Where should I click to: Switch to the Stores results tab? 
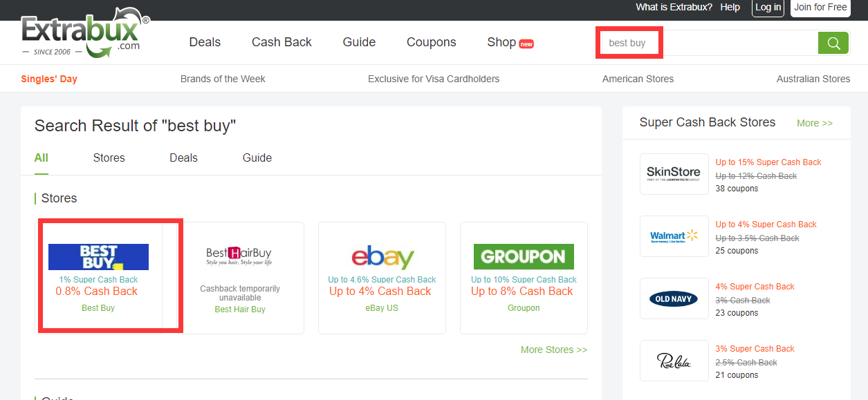pos(109,158)
